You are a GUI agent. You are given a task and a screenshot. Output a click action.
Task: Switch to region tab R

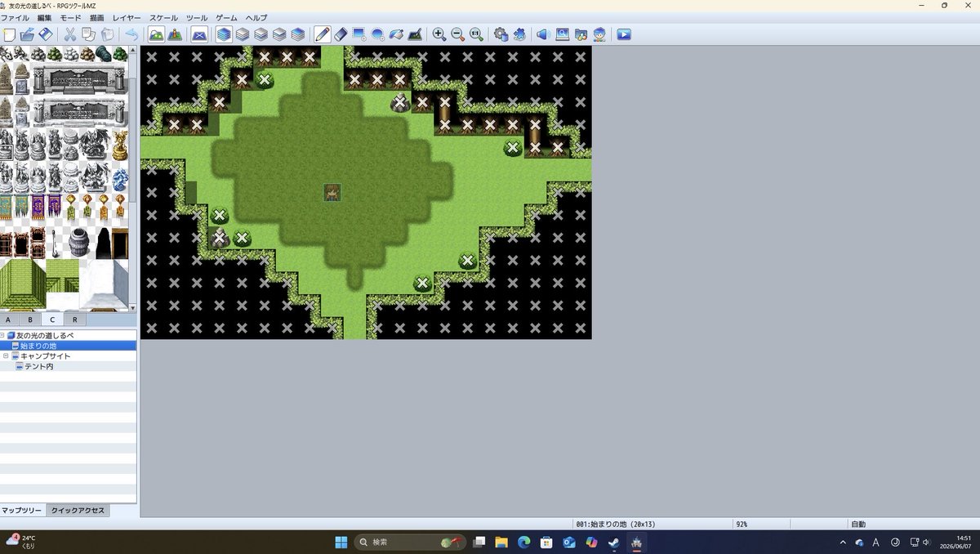pos(74,319)
